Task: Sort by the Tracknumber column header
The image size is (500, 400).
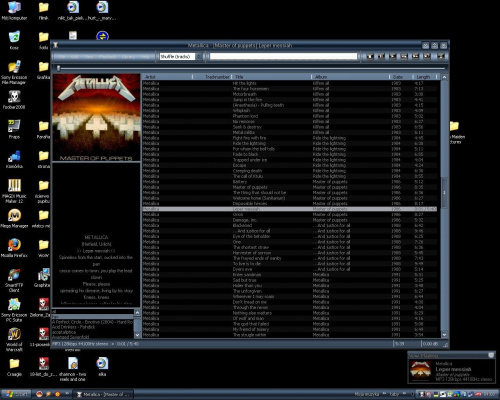Action: [212, 77]
